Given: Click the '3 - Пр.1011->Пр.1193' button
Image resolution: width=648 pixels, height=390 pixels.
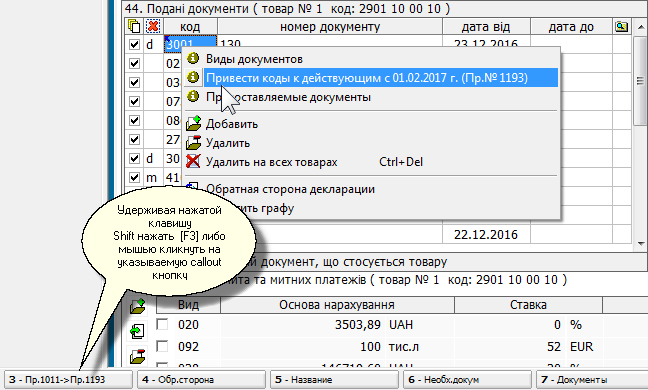Looking at the screenshot, I should [68, 380].
